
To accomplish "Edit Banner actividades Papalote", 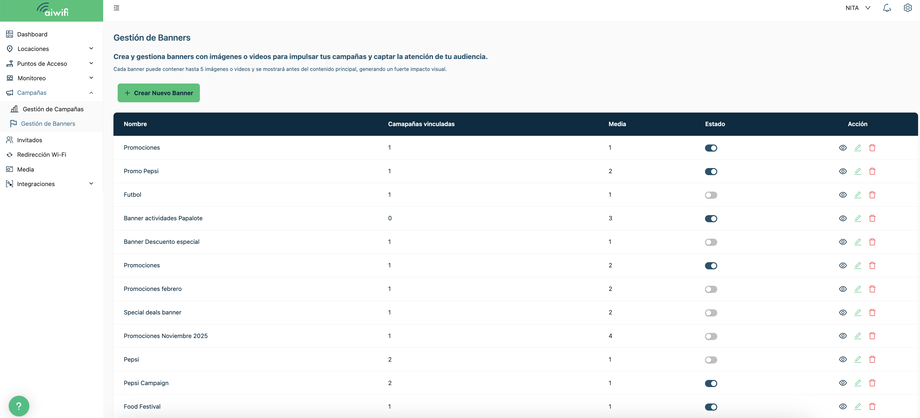I will click(858, 218).
